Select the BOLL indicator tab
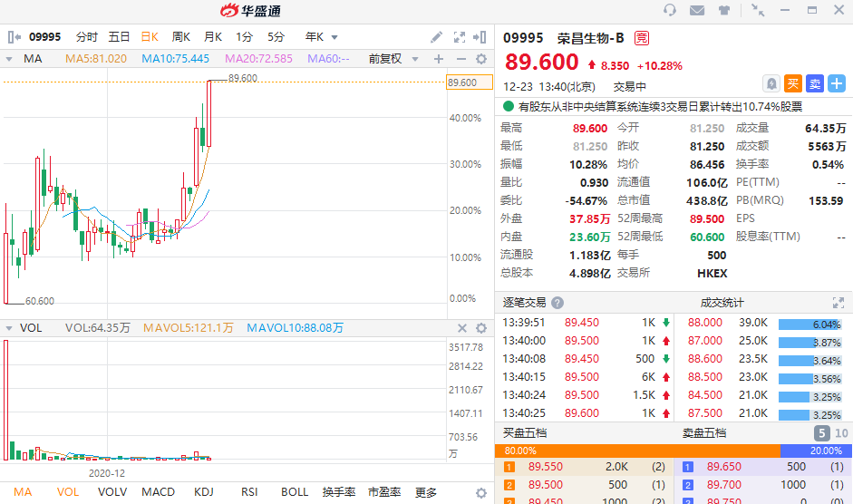The height and width of the screenshot is (504, 853). click(x=295, y=492)
